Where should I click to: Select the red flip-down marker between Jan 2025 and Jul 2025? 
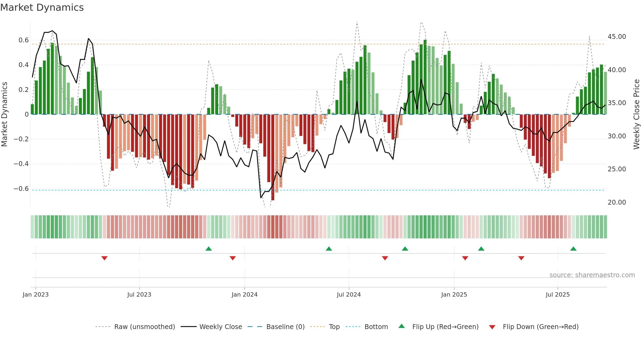click(521, 258)
